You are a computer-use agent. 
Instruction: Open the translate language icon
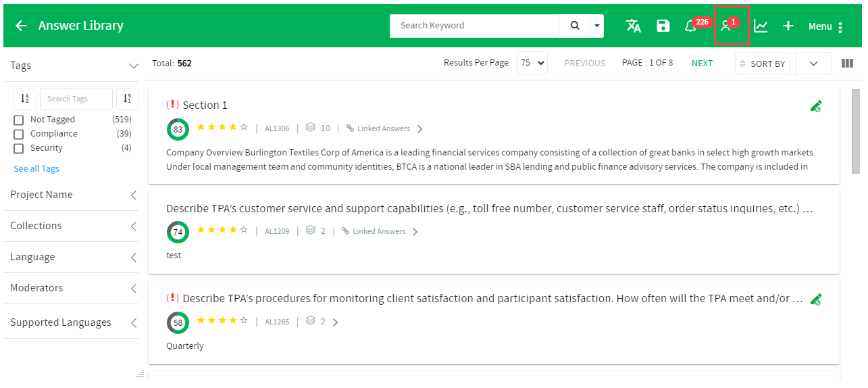633,26
